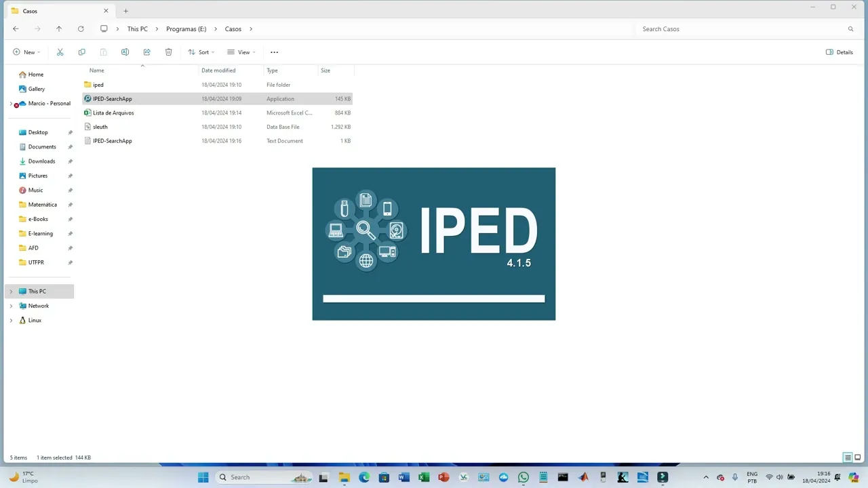Sort by Date modified column header

tap(218, 70)
